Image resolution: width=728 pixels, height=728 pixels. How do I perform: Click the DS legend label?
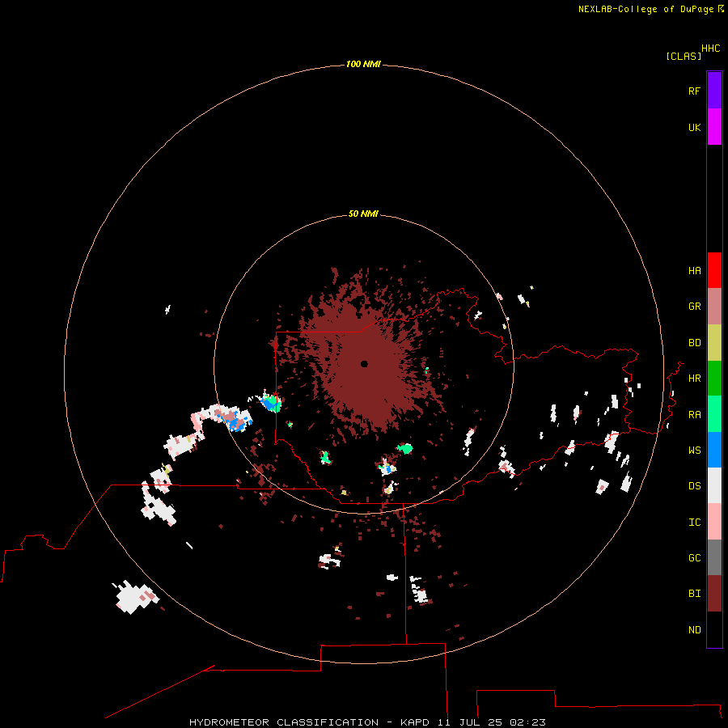(694, 486)
